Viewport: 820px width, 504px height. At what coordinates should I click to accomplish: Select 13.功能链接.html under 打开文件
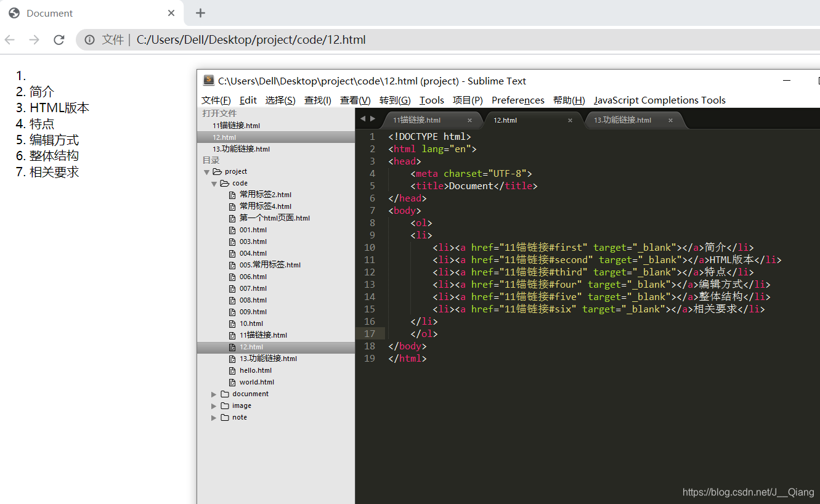tap(241, 148)
